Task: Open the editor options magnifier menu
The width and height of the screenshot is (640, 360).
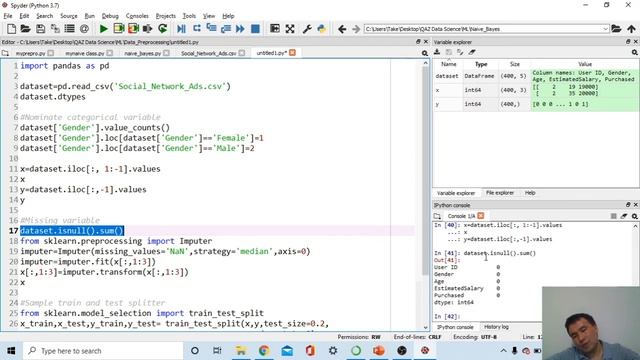Action: pos(425,53)
